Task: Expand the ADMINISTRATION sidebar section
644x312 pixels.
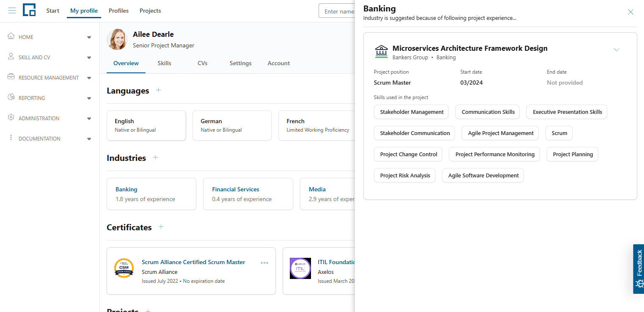Action: point(89,119)
